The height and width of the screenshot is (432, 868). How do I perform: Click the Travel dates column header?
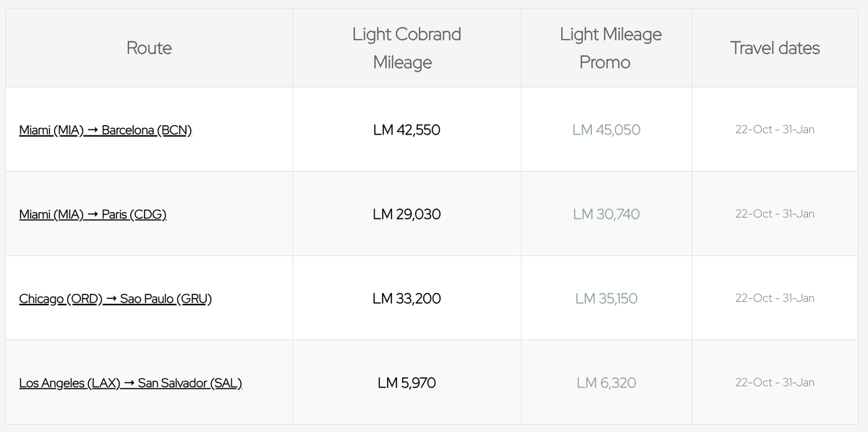tap(775, 48)
